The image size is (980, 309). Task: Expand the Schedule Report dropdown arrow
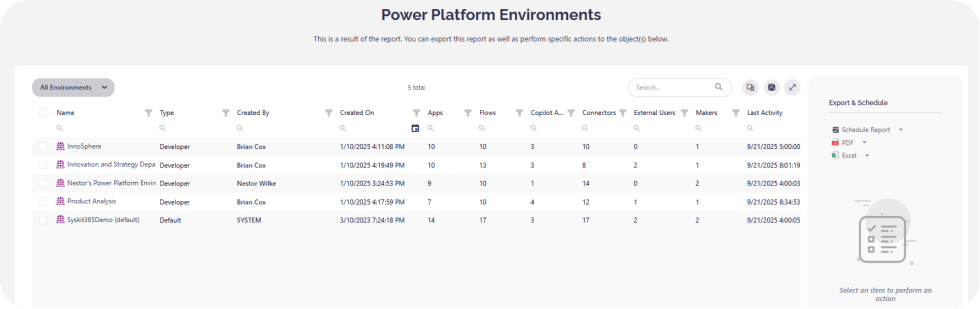900,130
